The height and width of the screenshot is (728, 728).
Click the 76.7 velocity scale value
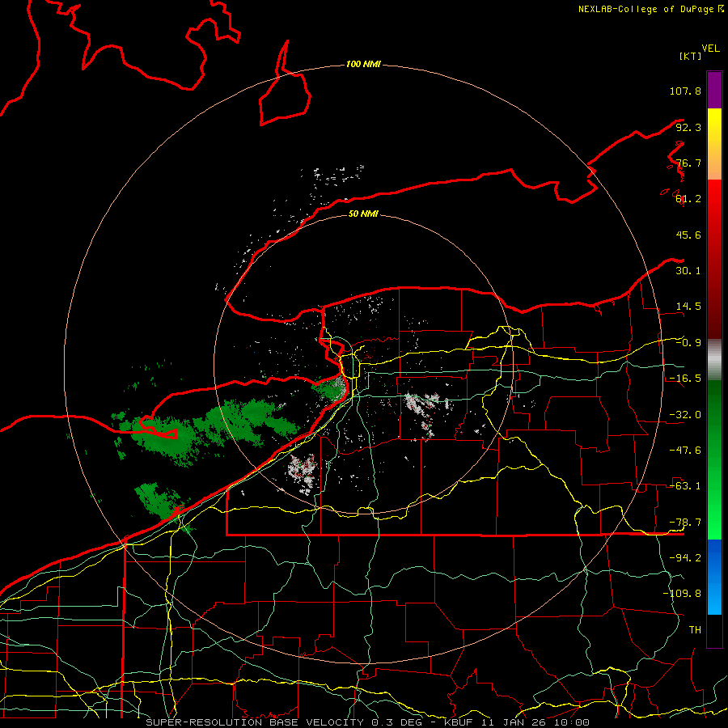pyautogui.click(x=688, y=163)
